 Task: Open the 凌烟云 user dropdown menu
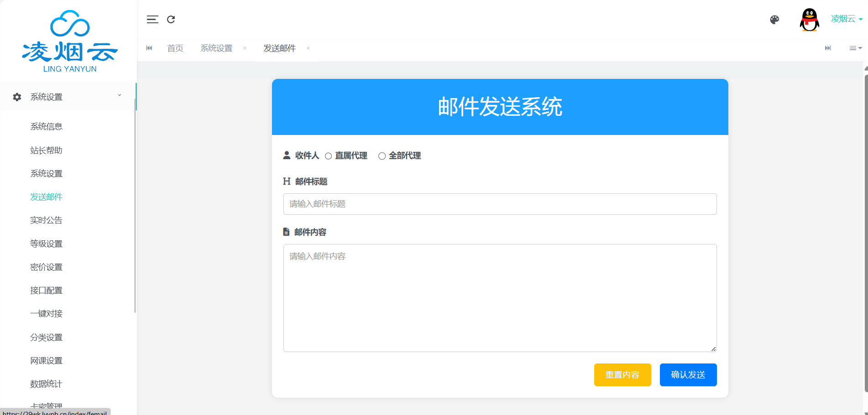846,19
